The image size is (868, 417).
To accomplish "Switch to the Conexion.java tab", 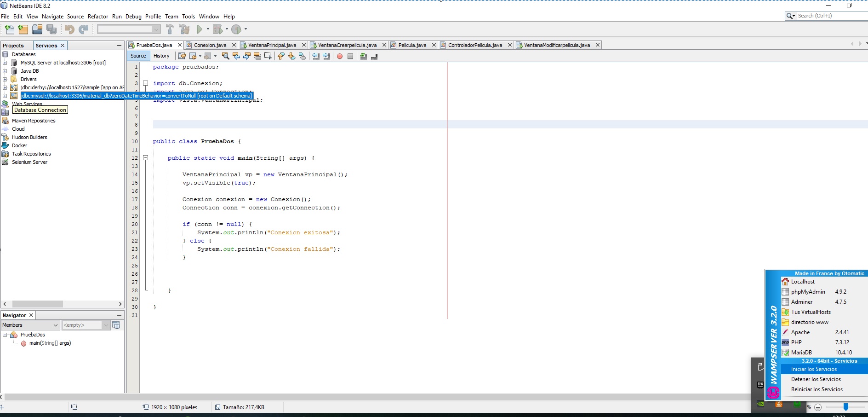I will [210, 45].
